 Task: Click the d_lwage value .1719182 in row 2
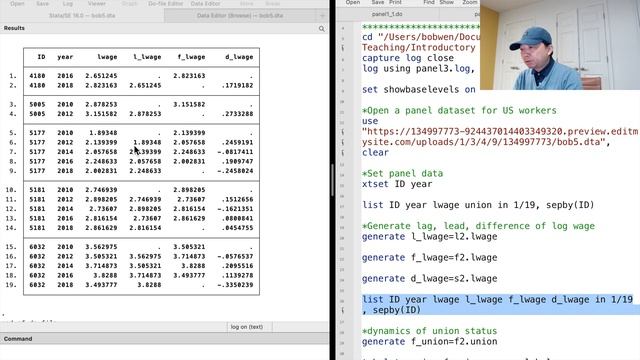pos(237,85)
